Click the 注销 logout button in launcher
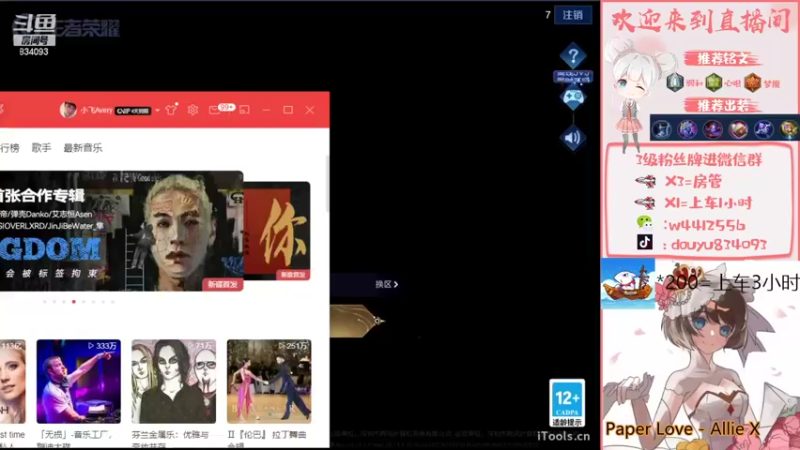800x450 pixels. pyautogui.click(x=573, y=15)
